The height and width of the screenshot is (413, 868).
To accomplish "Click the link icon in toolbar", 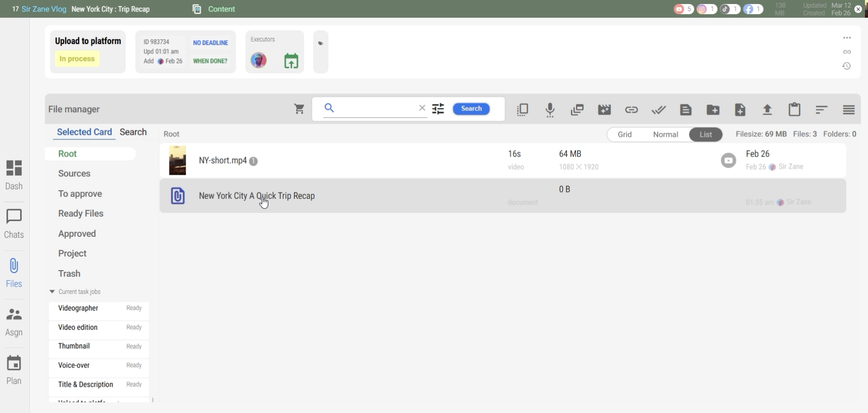I will [x=631, y=110].
